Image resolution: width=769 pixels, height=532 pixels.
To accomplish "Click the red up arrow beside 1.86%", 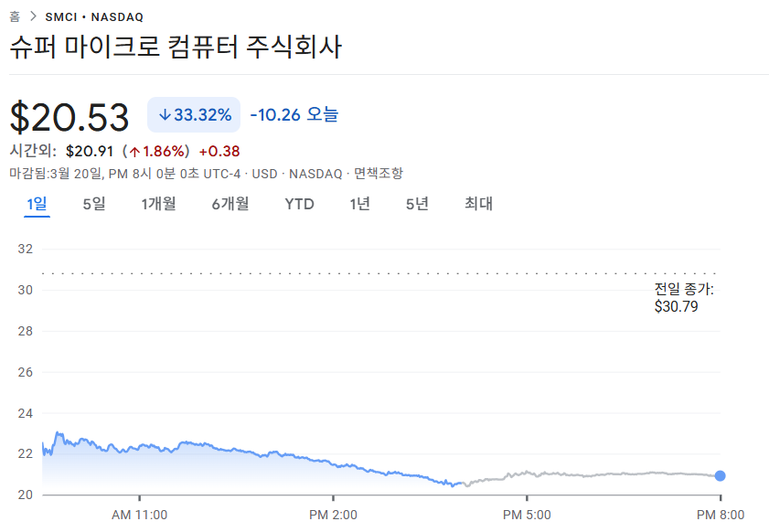I will [x=134, y=152].
